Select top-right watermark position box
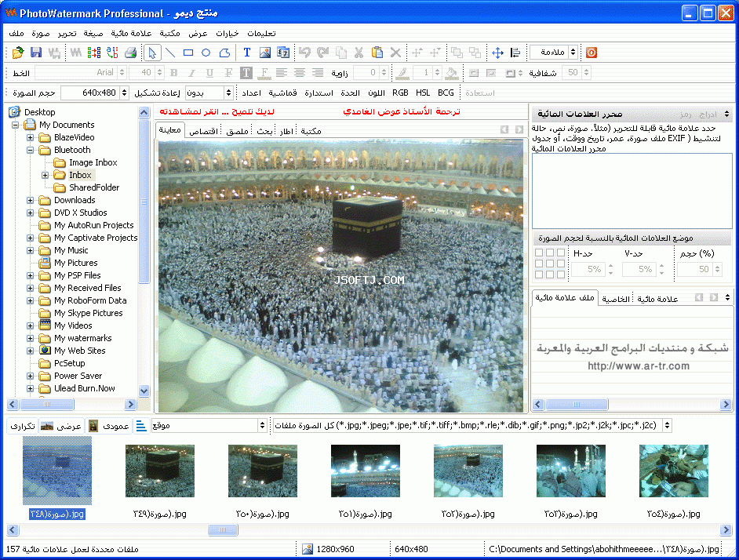 pos(561,253)
